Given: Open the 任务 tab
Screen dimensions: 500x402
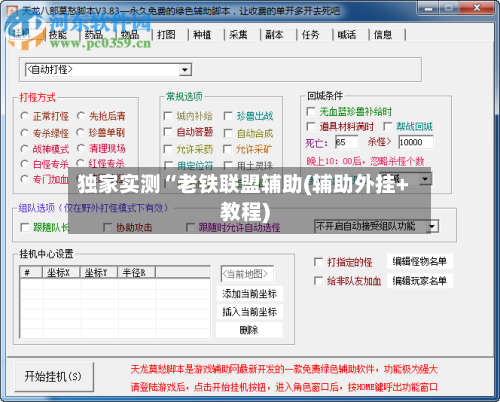Looking at the screenshot, I should point(310,35).
